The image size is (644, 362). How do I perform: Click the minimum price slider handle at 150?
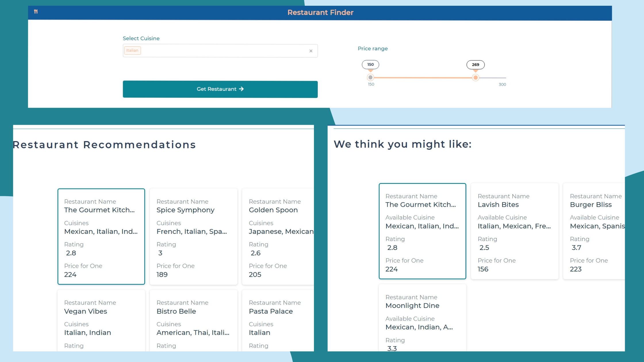pos(371,78)
